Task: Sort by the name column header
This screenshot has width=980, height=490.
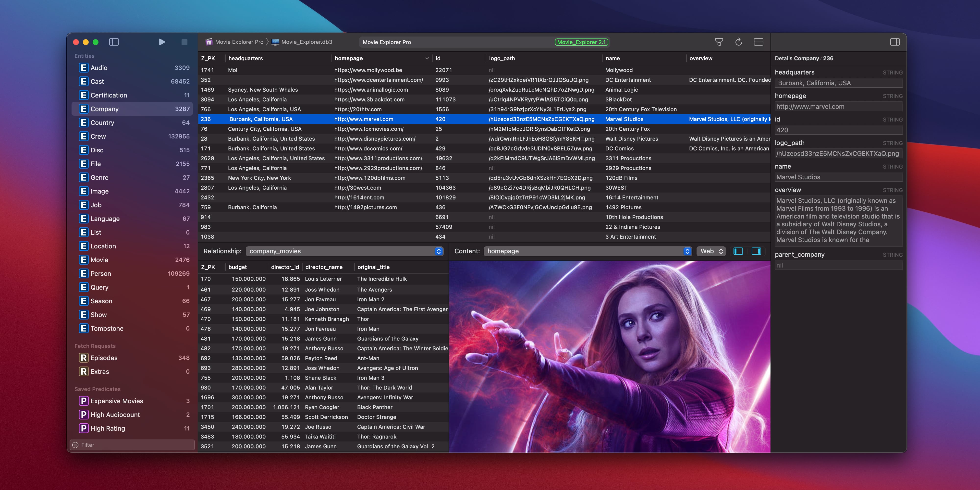Action: 644,58
